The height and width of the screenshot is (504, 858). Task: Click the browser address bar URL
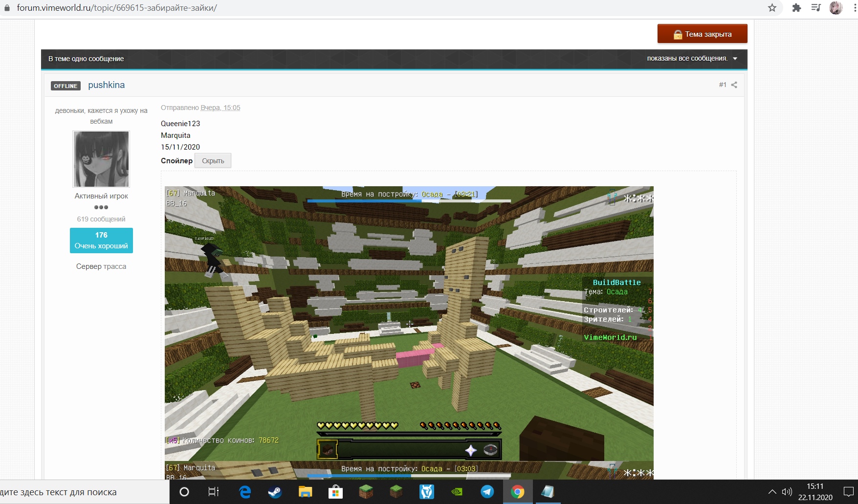tap(117, 8)
